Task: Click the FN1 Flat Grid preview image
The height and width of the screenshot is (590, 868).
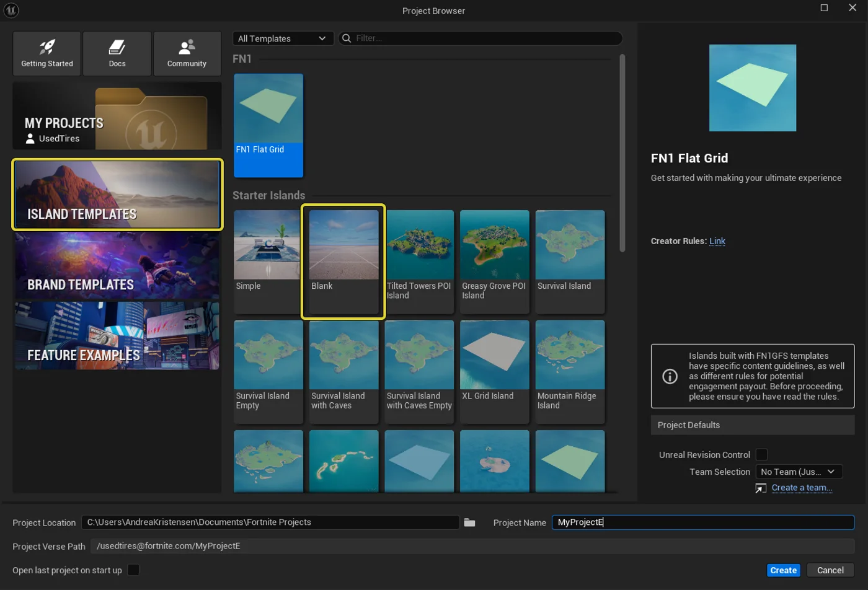Action: (753, 88)
